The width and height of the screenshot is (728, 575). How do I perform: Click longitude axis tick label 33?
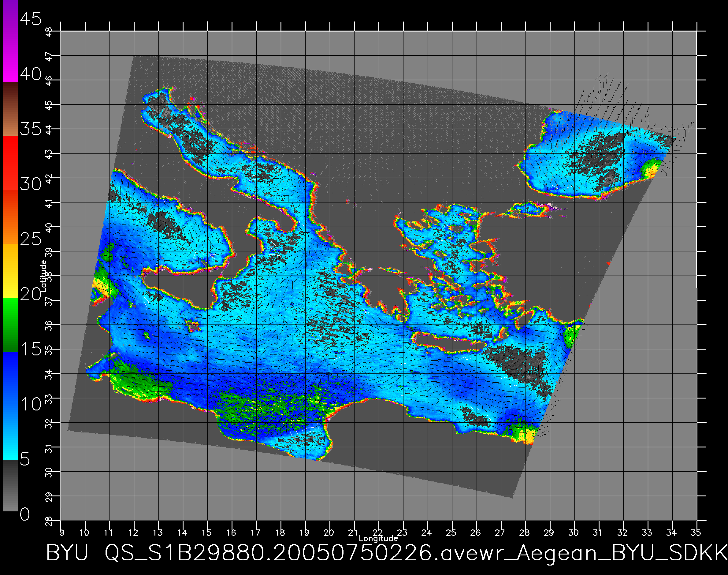[x=647, y=532]
